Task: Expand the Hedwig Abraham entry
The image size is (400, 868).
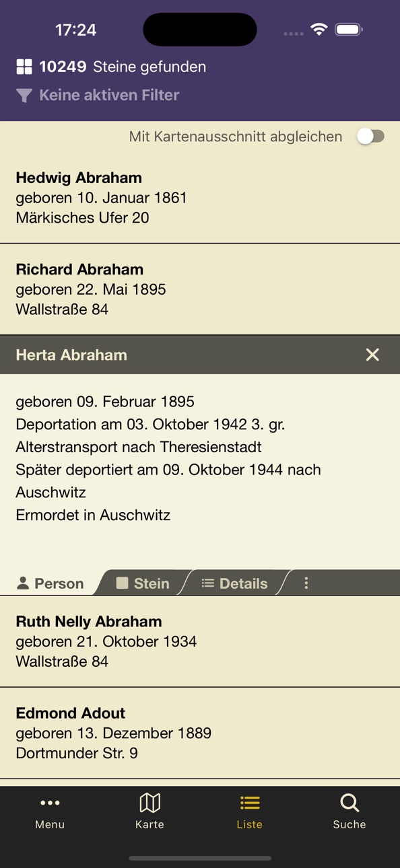Action: pos(200,198)
